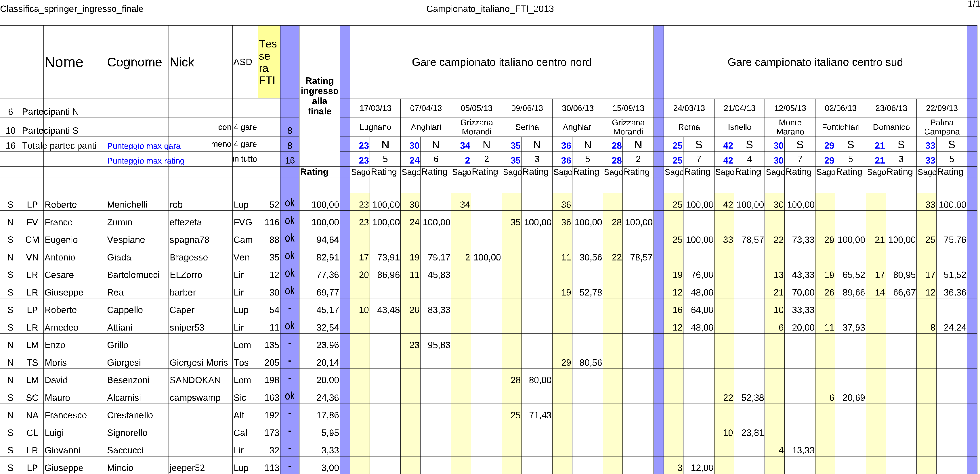This screenshot has height=474, width=980.
Task: Click surname cell 'Cappello'
Action: (125, 310)
